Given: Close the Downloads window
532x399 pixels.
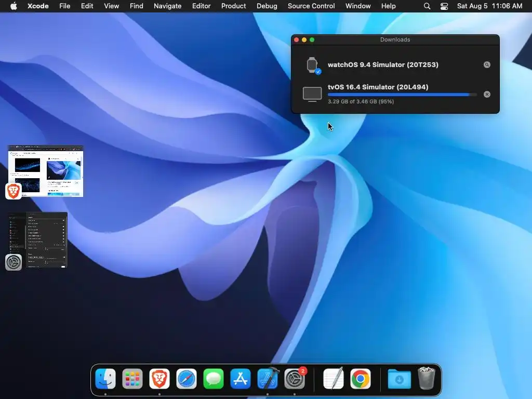Looking at the screenshot, I should click(x=296, y=39).
